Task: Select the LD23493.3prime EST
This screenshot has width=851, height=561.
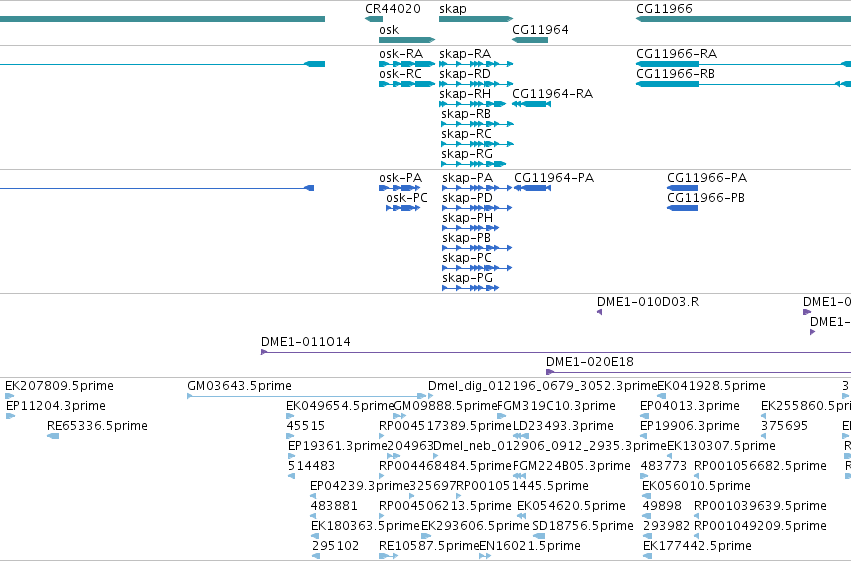Action: tap(521, 436)
